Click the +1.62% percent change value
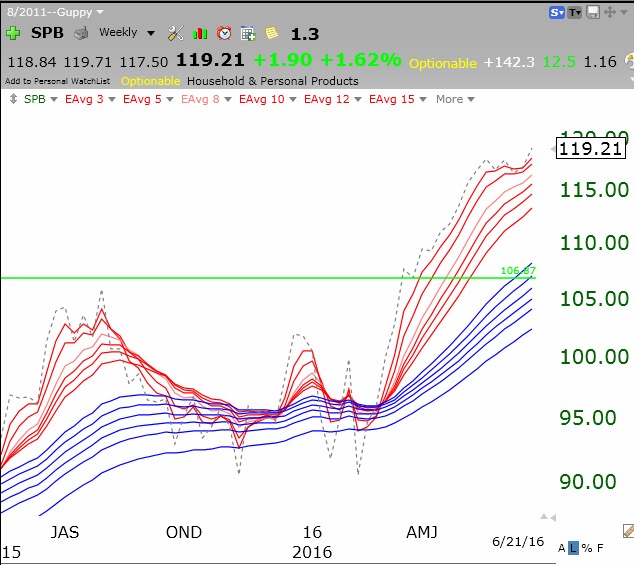This screenshot has width=634, height=565. click(x=361, y=60)
